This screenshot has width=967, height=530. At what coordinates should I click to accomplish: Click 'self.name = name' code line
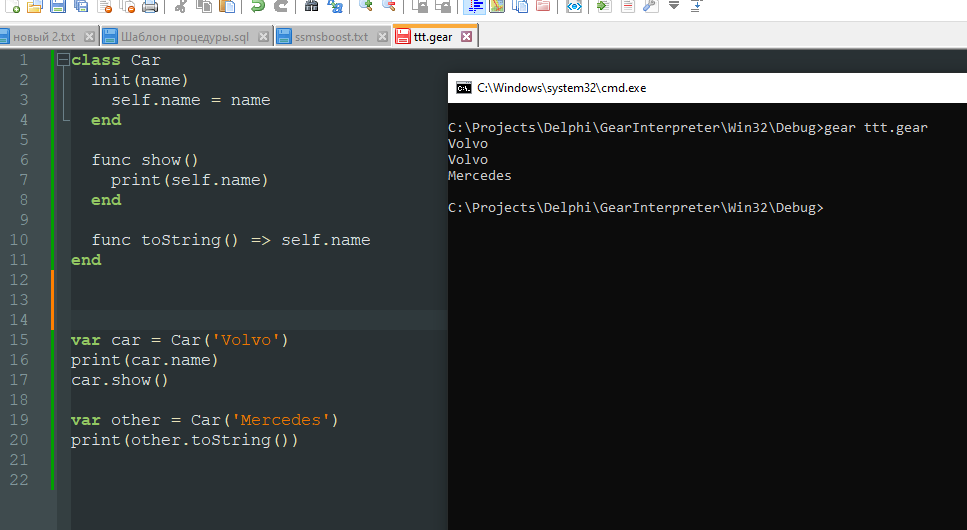pyautogui.click(x=191, y=100)
